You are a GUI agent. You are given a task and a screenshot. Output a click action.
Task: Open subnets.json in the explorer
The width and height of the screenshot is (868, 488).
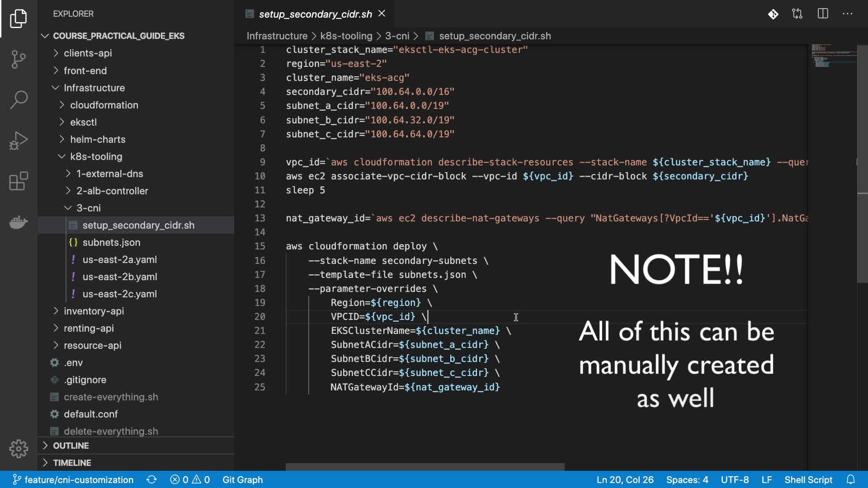[x=111, y=242]
